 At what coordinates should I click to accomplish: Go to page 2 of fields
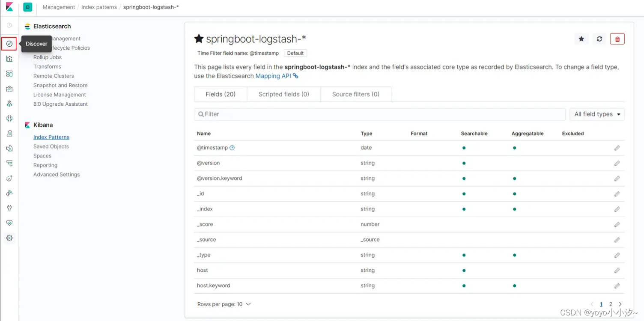click(611, 304)
